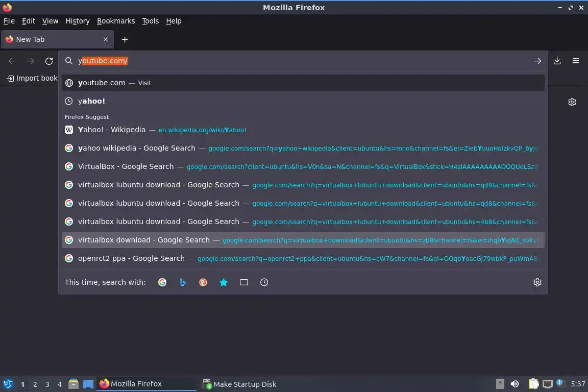Switch to workspace 2
Viewport: 588px width, 392px height.
tap(35, 384)
